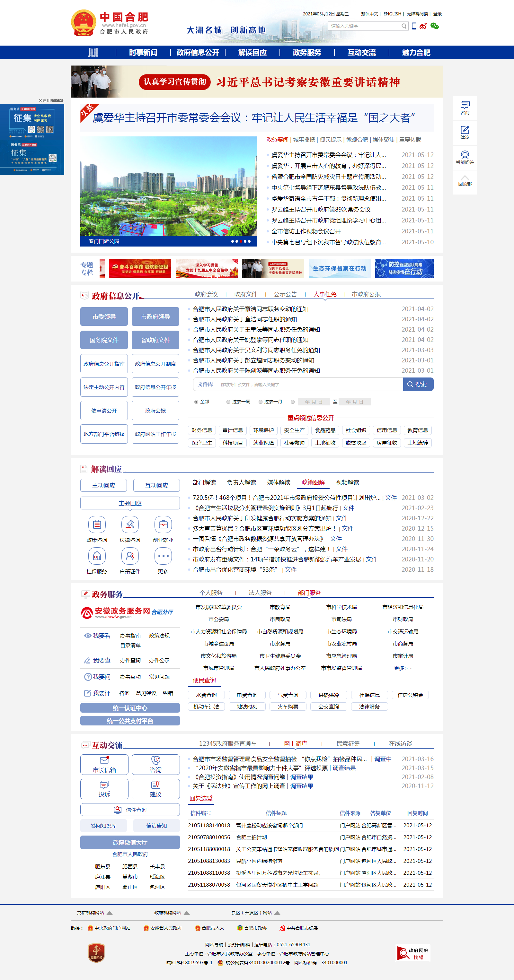
Task: Switch to the 政府文件 tab
Action: (245, 294)
